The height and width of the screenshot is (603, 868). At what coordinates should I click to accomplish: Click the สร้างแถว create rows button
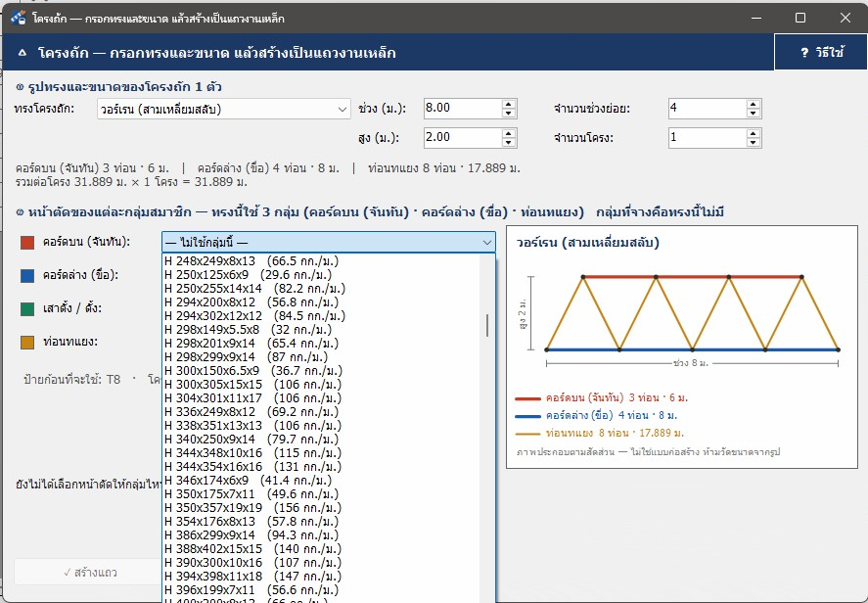[90, 573]
